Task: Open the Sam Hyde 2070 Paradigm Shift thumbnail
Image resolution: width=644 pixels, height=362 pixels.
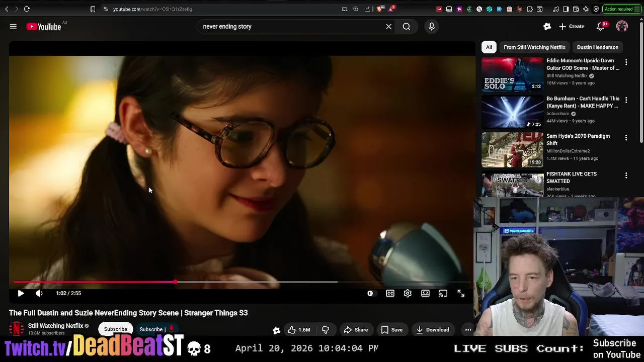Action: [x=513, y=149]
